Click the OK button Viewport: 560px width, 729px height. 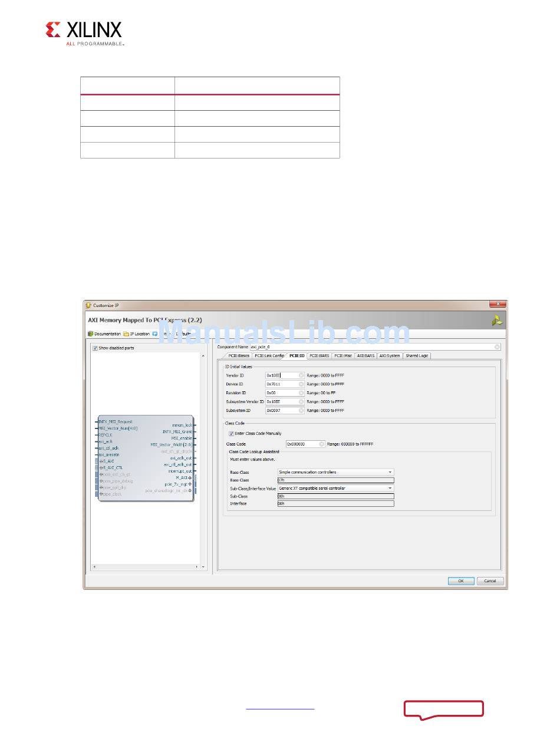point(461,581)
